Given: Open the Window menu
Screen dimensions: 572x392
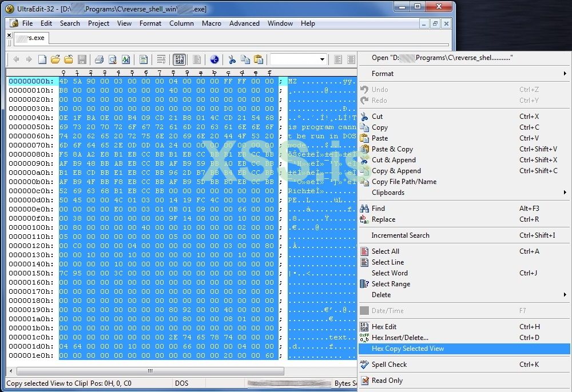Looking at the screenshot, I should 280,23.
